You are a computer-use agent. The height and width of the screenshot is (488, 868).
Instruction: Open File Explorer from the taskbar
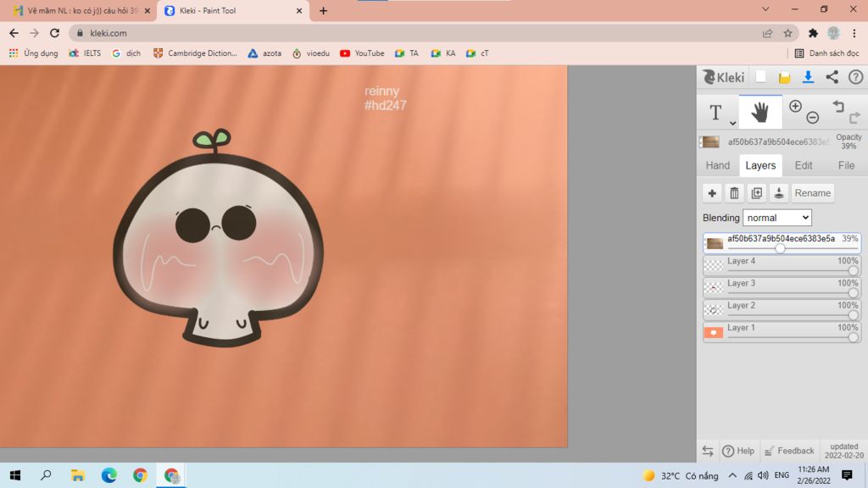(x=77, y=475)
